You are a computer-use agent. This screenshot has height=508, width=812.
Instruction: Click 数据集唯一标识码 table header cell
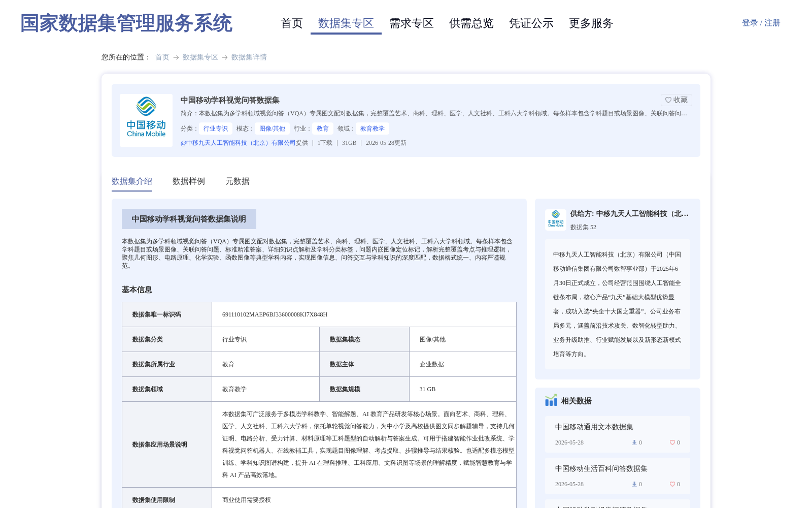tap(167, 314)
